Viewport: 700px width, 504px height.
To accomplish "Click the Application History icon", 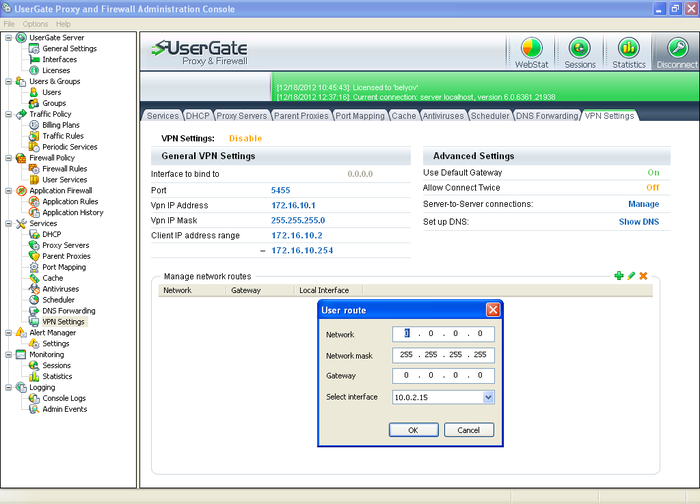I will click(x=34, y=212).
